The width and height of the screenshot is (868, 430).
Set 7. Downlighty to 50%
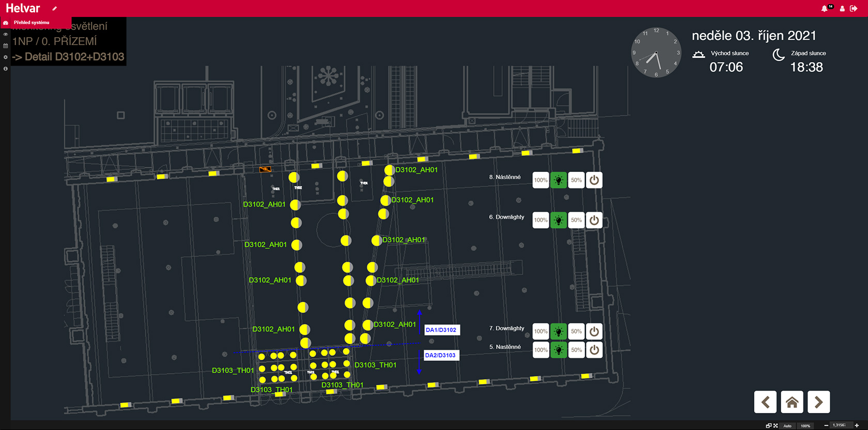(576, 331)
